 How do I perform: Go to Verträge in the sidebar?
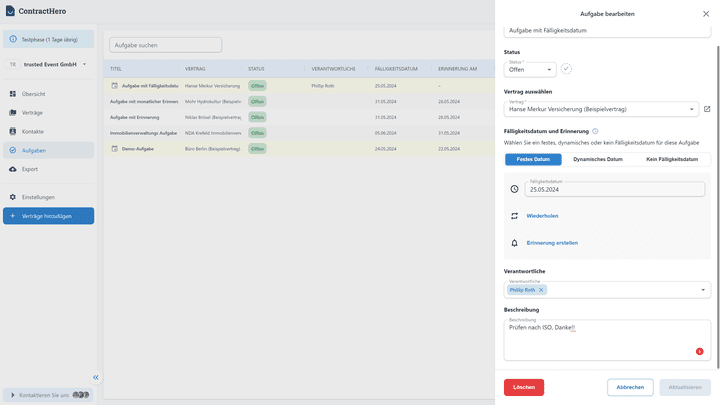click(32, 112)
